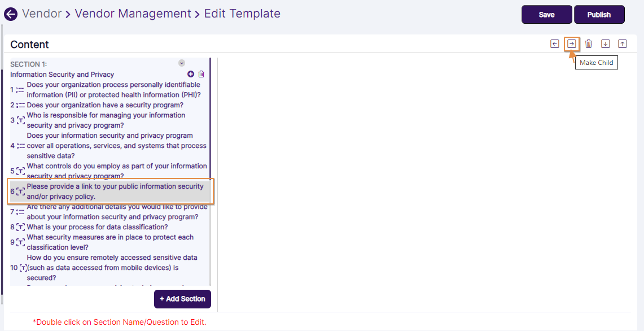Screen dimensions: 644x331
Task: Delete the selected question using the toolbar trash icon
Action: pos(589,44)
